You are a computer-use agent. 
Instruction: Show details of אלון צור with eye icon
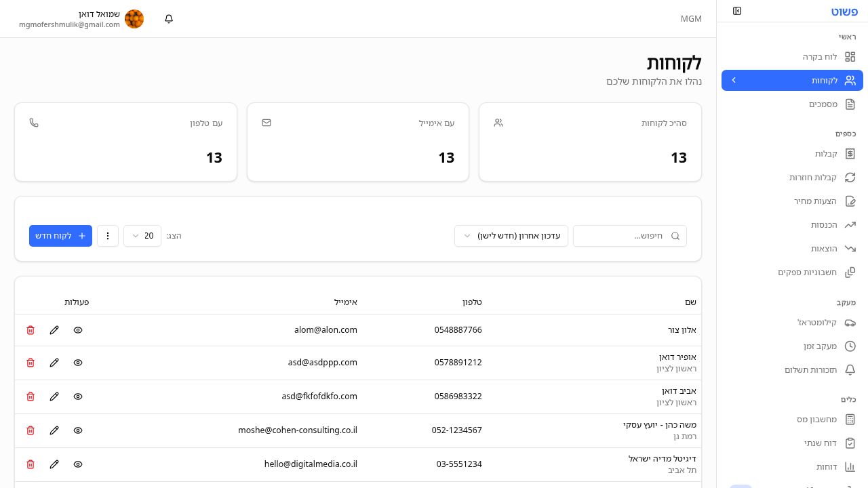tap(77, 330)
